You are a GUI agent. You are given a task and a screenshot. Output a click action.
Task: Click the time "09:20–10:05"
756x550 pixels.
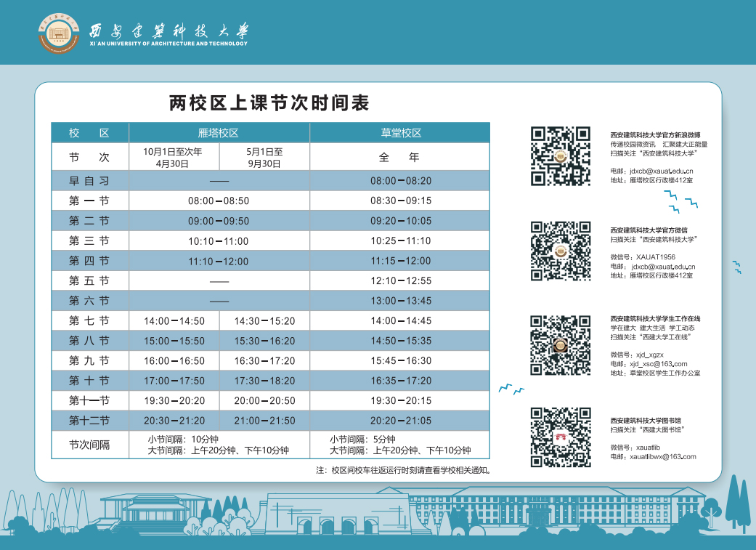[401, 221]
